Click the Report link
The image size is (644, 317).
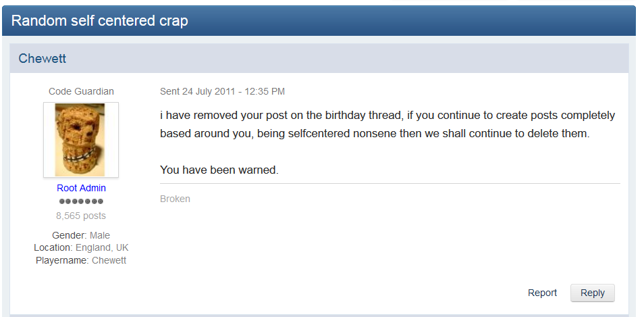click(x=542, y=293)
